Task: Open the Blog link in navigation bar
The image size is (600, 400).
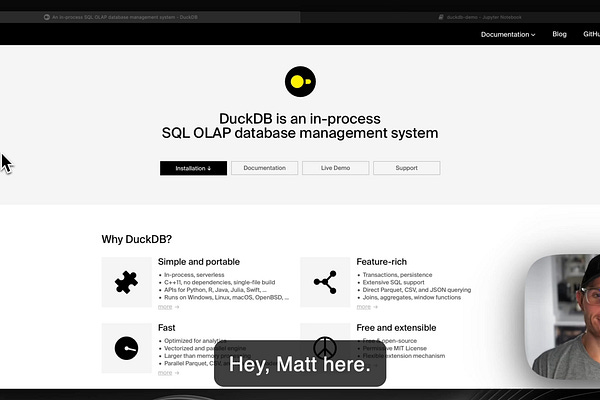Action: 559,34
